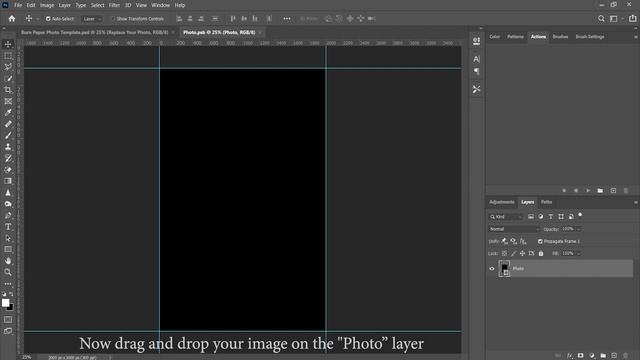This screenshot has width=640, height=360.
Task: Toggle type layer filter
Action: coord(551,217)
